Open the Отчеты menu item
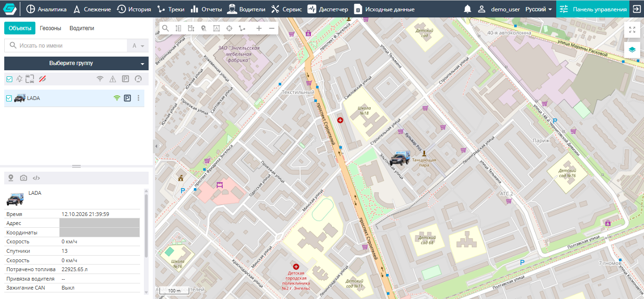The width and height of the screenshot is (644, 299). 207,9
